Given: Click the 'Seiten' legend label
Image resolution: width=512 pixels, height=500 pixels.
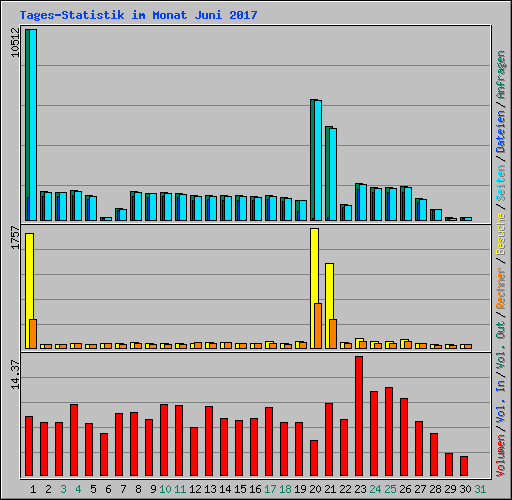Looking at the screenshot, I should coord(501,183).
